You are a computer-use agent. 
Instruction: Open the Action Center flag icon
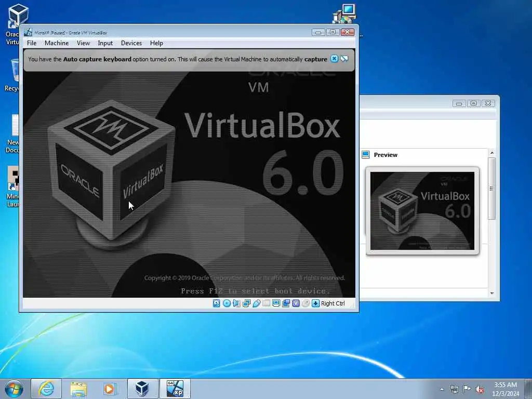[x=467, y=389]
